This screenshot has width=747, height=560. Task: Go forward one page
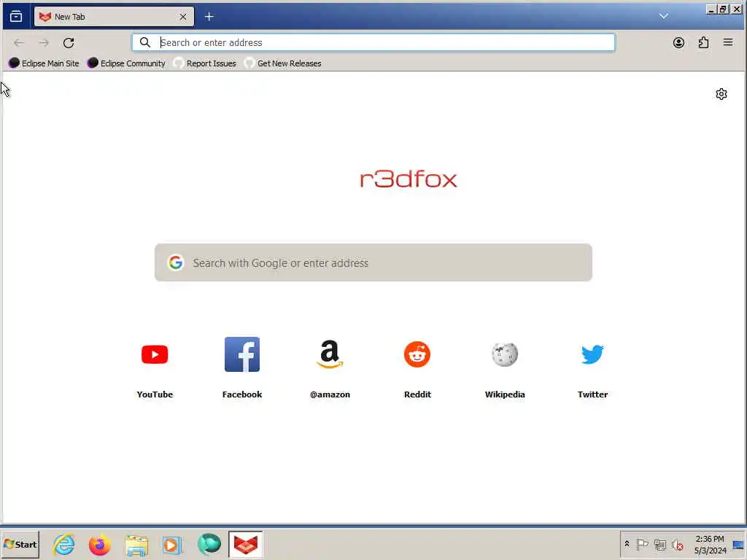[x=44, y=43]
